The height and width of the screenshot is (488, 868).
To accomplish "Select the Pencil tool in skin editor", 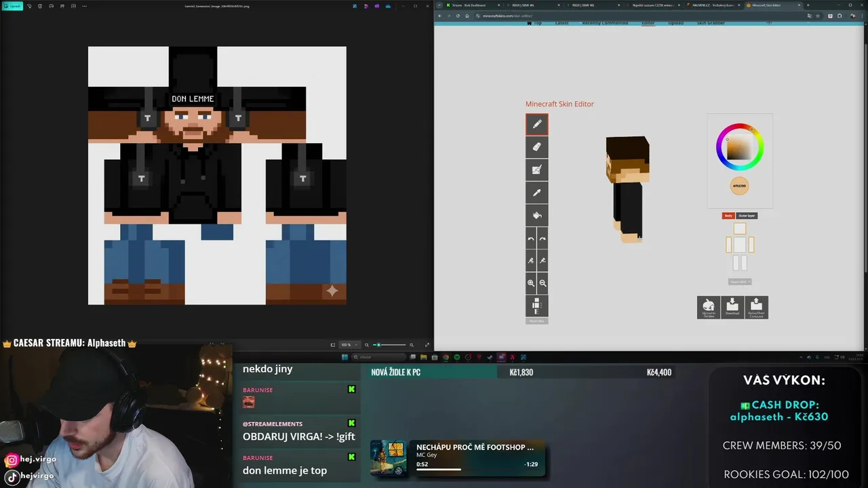I will (x=536, y=124).
